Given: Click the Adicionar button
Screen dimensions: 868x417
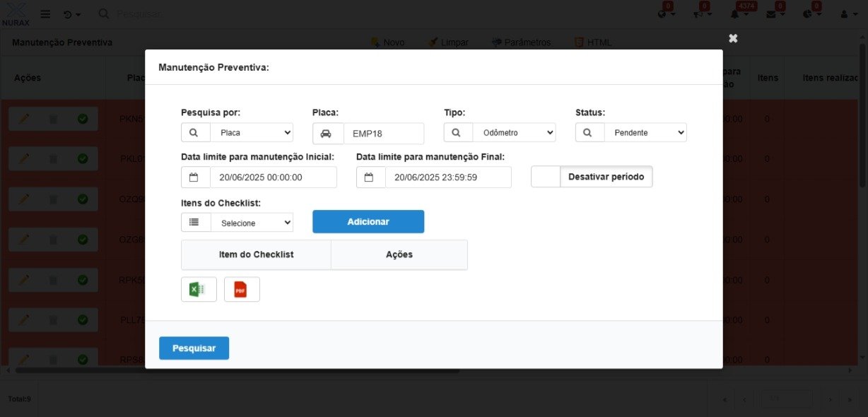Looking at the screenshot, I should point(368,221).
